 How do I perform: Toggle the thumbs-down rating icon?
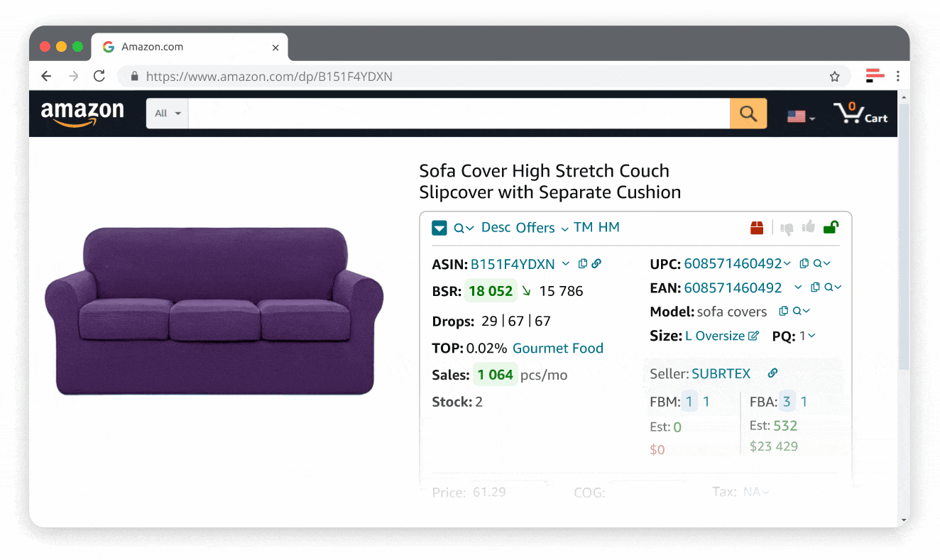click(787, 227)
